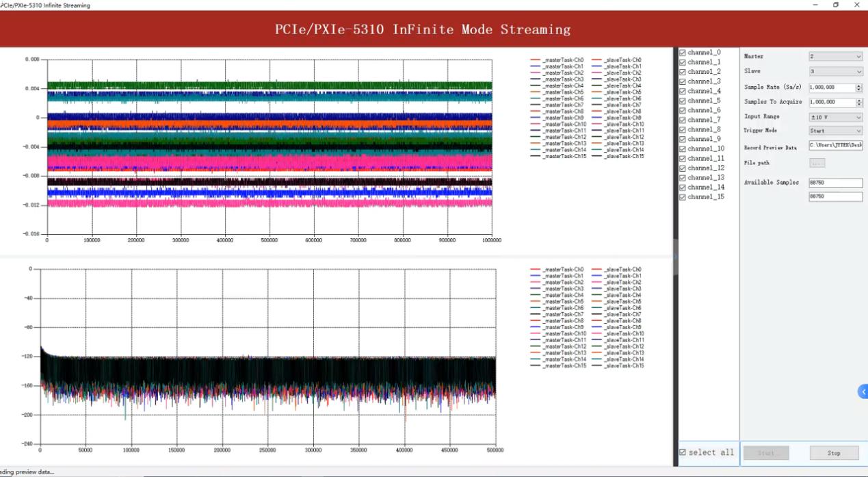The height and width of the screenshot is (477, 868).
Task: Click the second Available Samples field
Action: (836, 196)
